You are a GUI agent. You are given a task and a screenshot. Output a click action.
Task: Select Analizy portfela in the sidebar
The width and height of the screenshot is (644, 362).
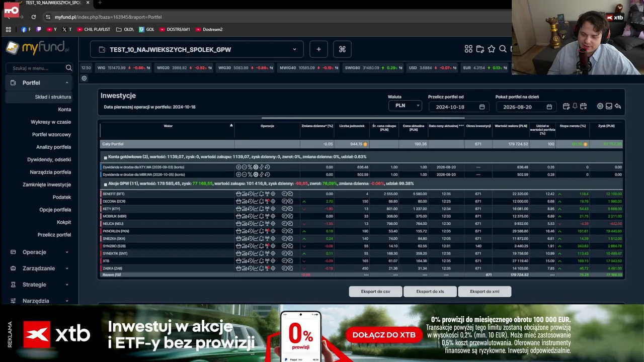pyautogui.click(x=53, y=147)
